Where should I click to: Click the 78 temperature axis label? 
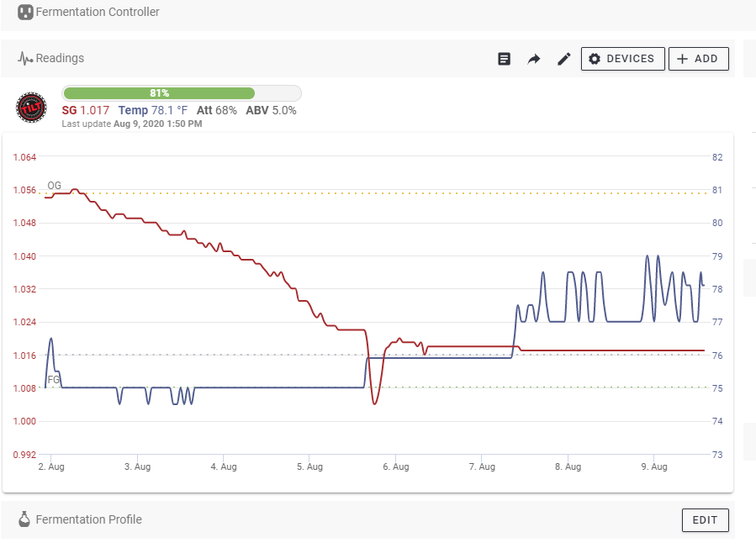(x=717, y=289)
